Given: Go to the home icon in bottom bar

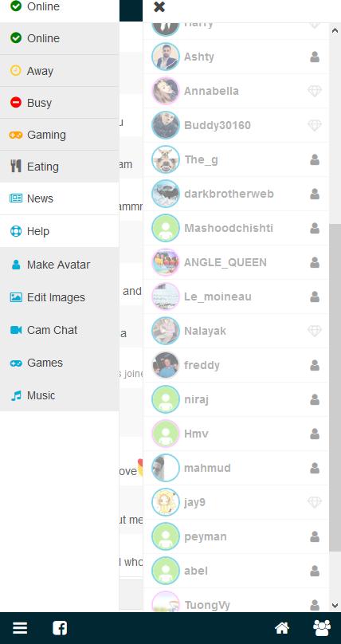Looking at the screenshot, I should coord(282,627).
